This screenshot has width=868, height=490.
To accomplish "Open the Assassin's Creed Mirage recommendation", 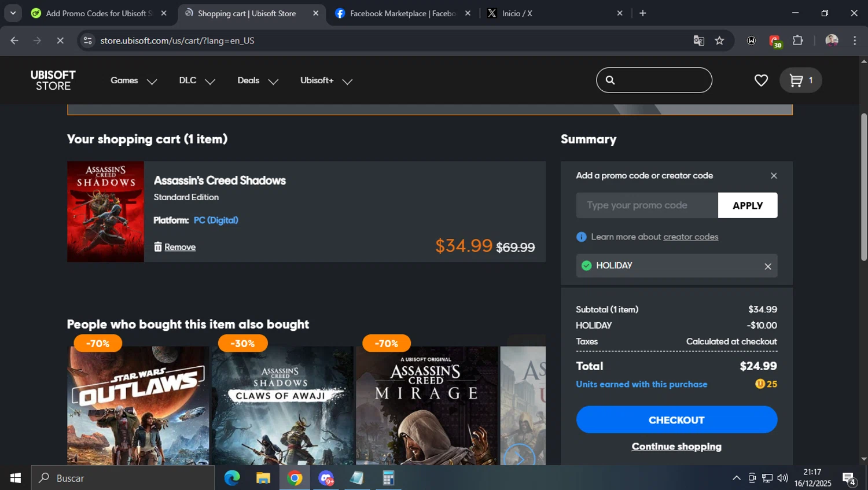I will pos(427,406).
